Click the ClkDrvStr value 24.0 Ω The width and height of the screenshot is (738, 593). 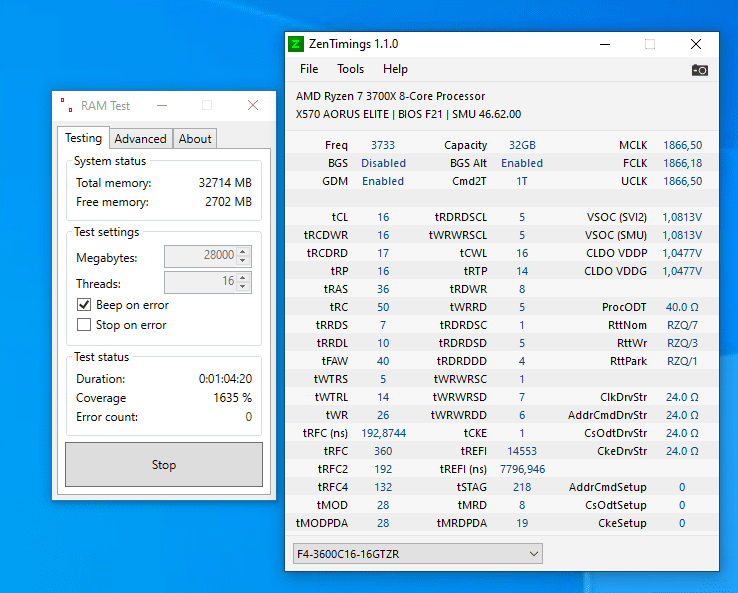coord(682,397)
